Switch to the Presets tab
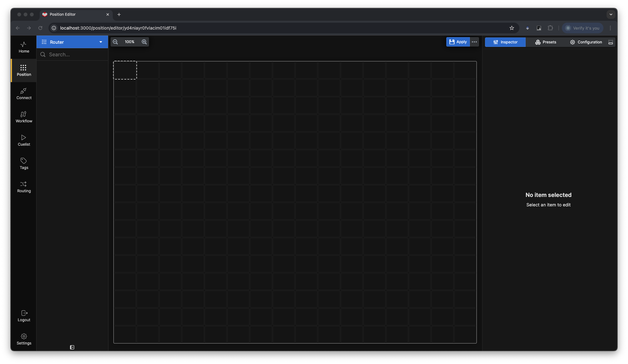Viewport: 628px width, 364px height. click(x=545, y=42)
